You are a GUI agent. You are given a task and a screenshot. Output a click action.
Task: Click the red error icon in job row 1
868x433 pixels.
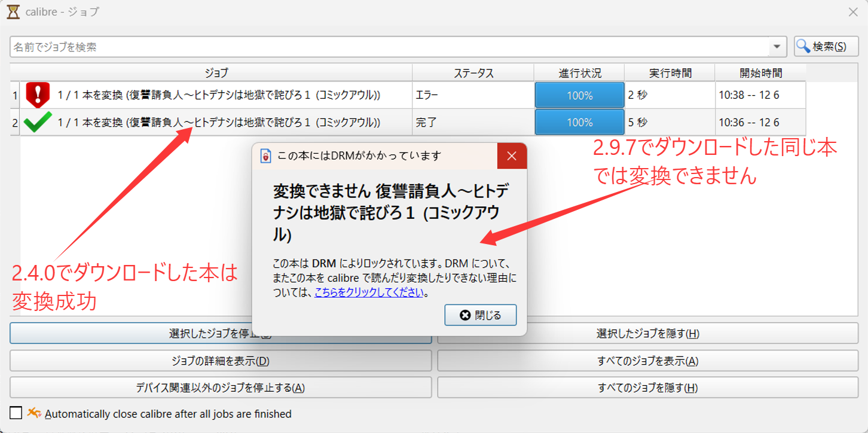tap(38, 95)
